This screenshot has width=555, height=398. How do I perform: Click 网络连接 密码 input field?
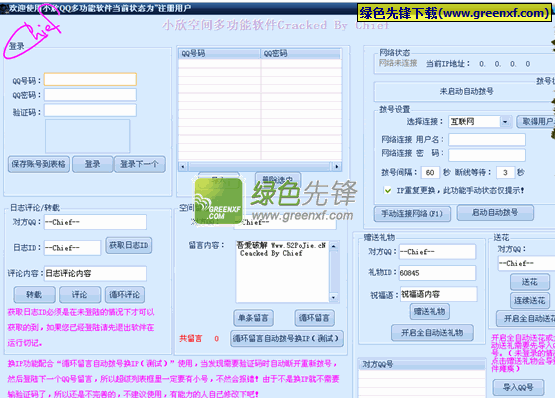click(x=487, y=154)
